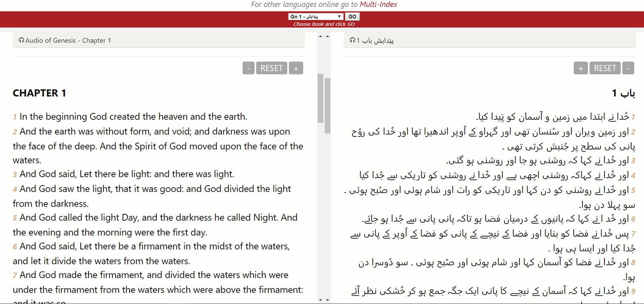Viewport: 644px width, 304px height.
Task: Click Urdu verse number 5
Action: point(633,191)
